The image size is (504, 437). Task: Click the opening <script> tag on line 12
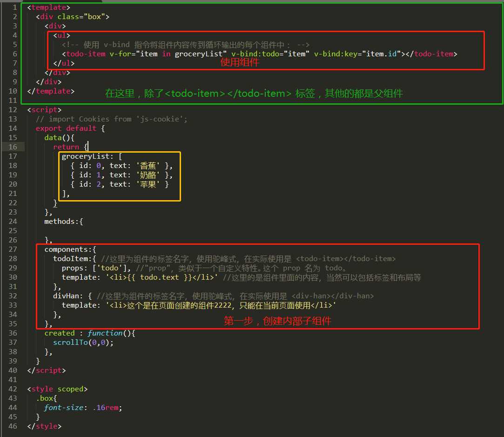point(44,110)
